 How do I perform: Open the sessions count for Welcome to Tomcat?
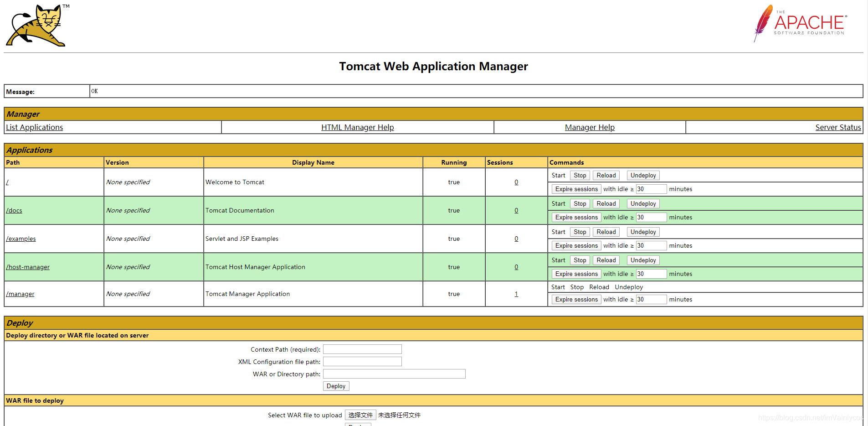coord(516,182)
